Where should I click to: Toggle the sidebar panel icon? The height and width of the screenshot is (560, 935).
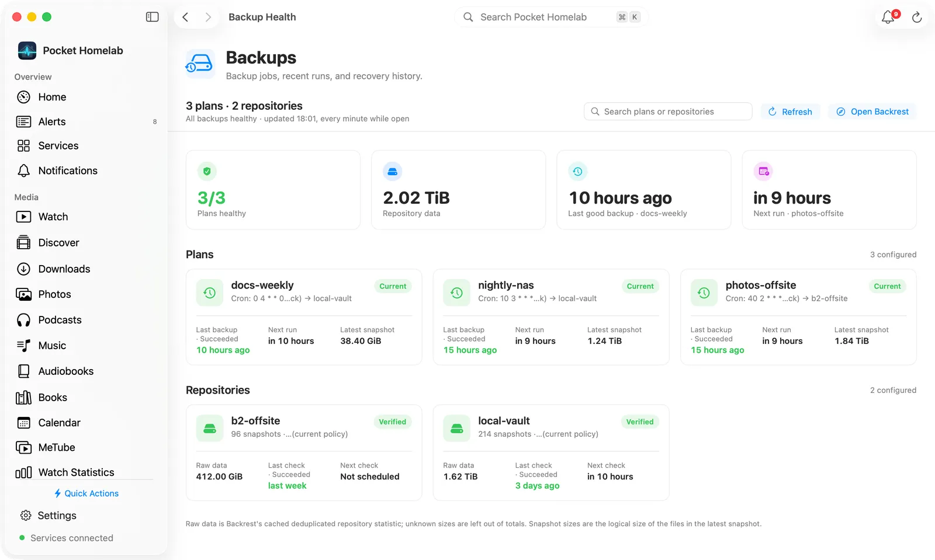click(152, 17)
